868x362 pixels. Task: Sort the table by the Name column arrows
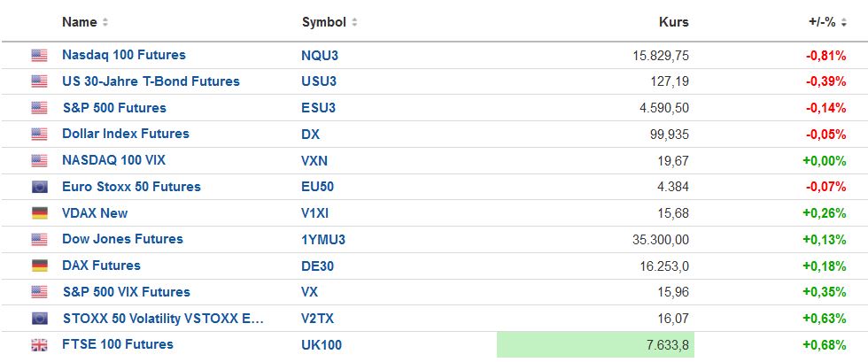(x=106, y=22)
